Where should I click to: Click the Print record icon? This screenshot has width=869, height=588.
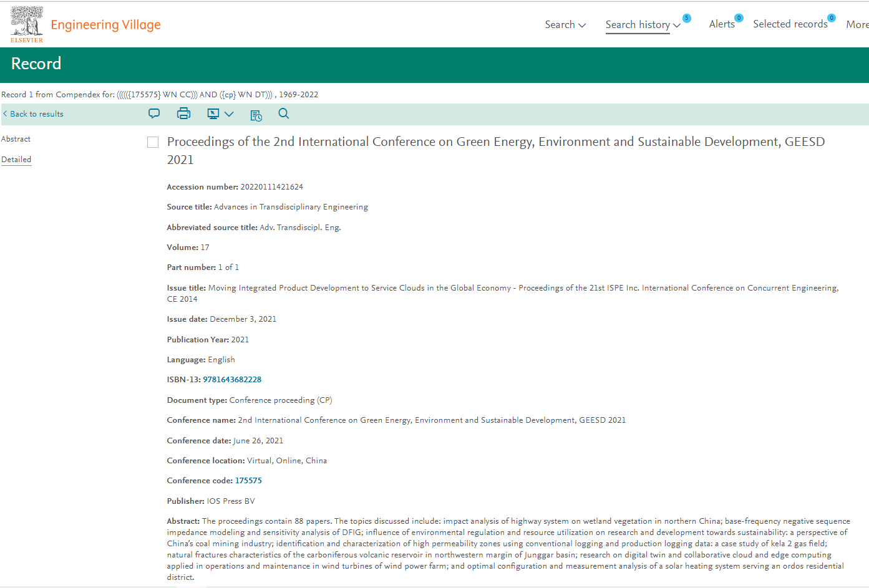pyautogui.click(x=183, y=113)
